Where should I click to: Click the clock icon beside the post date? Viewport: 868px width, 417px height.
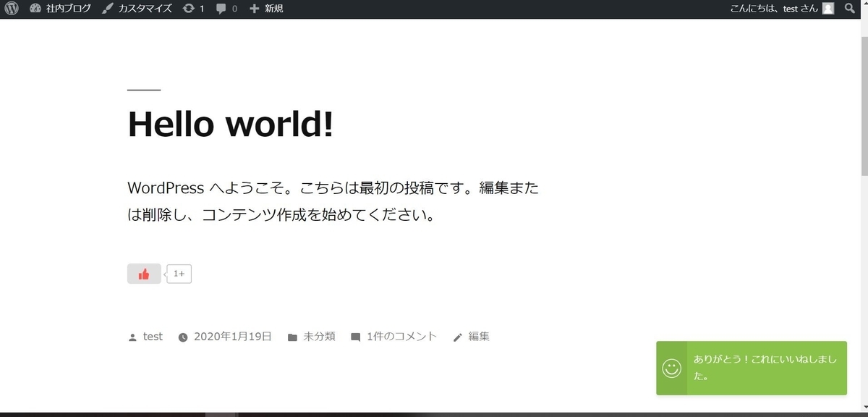click(184, 336)
